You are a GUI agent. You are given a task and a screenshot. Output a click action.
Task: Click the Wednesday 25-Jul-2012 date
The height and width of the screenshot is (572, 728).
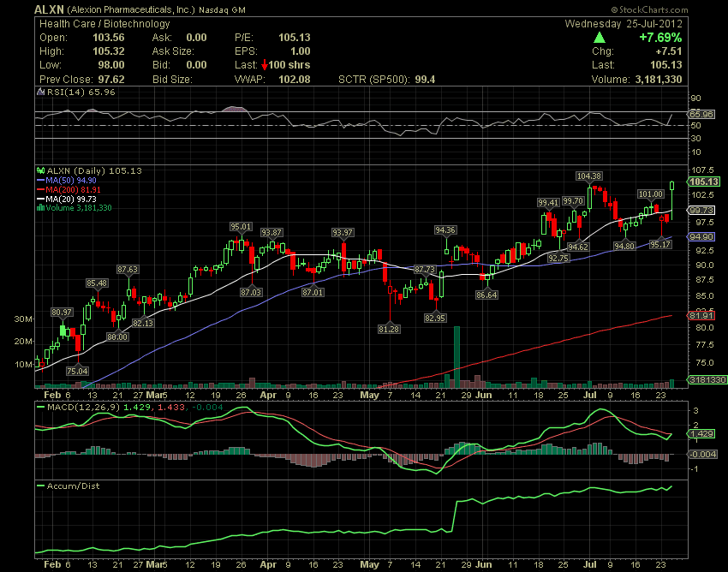click(624, 24)
